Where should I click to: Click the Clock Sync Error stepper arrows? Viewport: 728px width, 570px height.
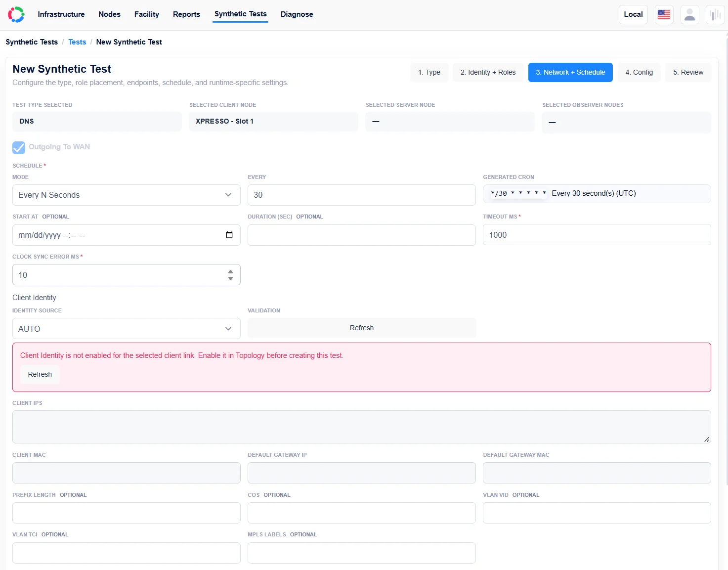230,275
